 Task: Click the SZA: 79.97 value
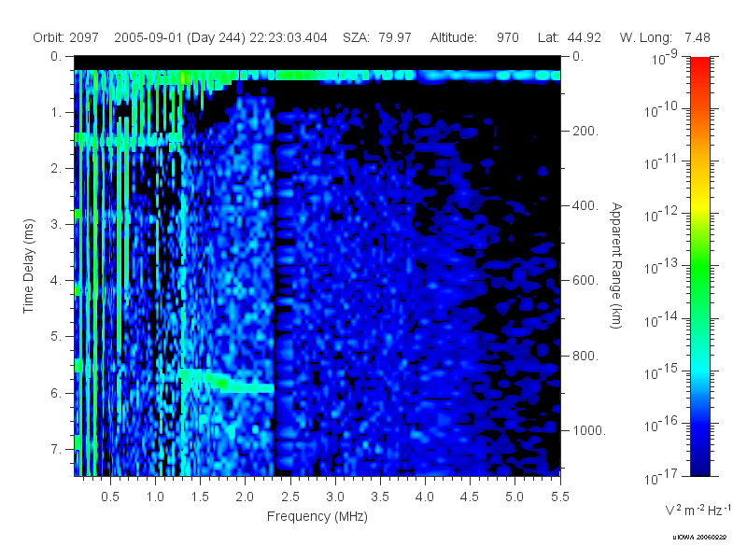[377, 37]
